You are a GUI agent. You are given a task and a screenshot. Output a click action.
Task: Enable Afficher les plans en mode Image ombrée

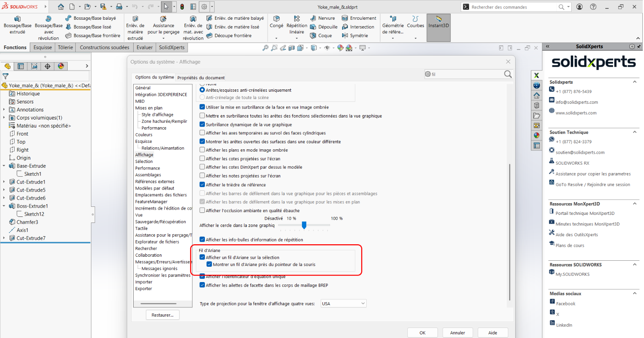pyautogui.click(x=202, y=150)
